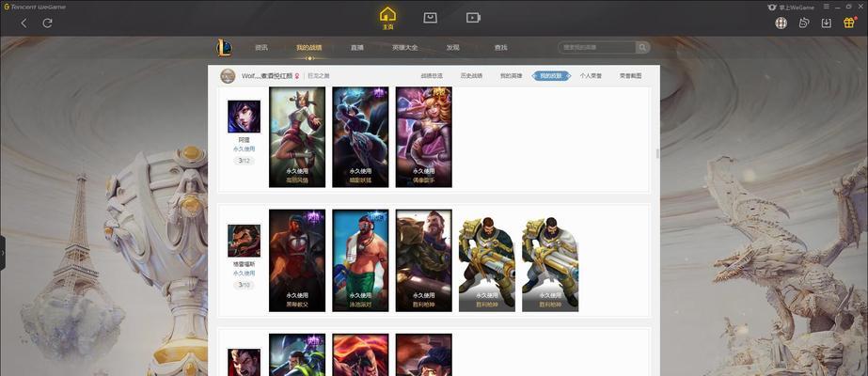Open Graves' 黑帮教父 skin card
Image resolution: width=868 pixels, height=376 pixels.
(x=297, y=260)
